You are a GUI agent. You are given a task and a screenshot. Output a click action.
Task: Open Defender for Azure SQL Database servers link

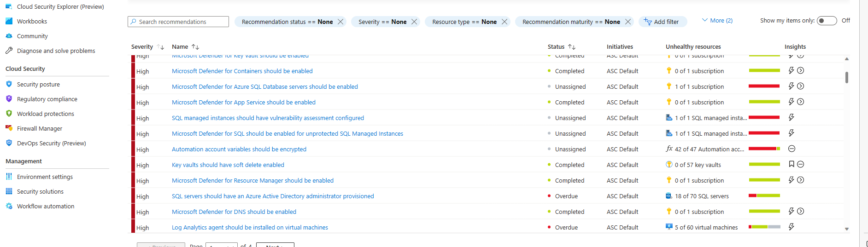point(265,86)
